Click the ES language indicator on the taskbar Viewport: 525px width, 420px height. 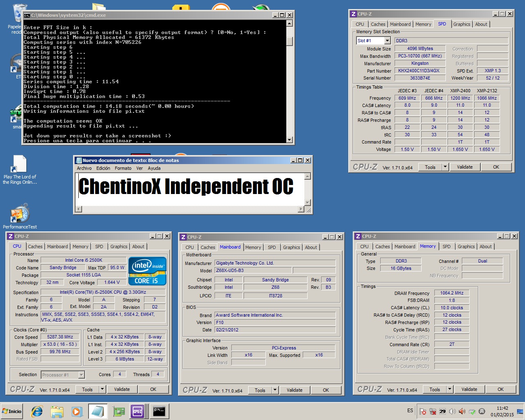tap(410, 411)
